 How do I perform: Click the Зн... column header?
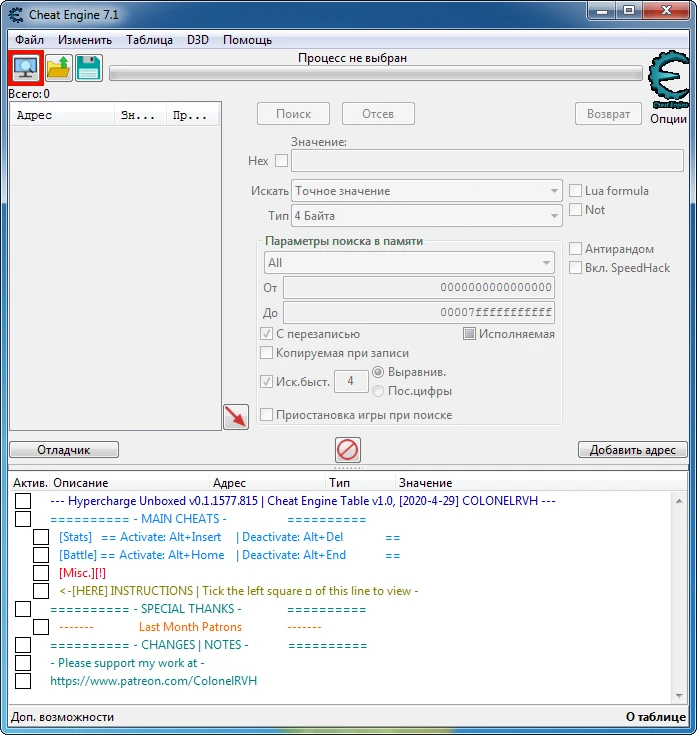pyautogui.click(x=140, y=115)
